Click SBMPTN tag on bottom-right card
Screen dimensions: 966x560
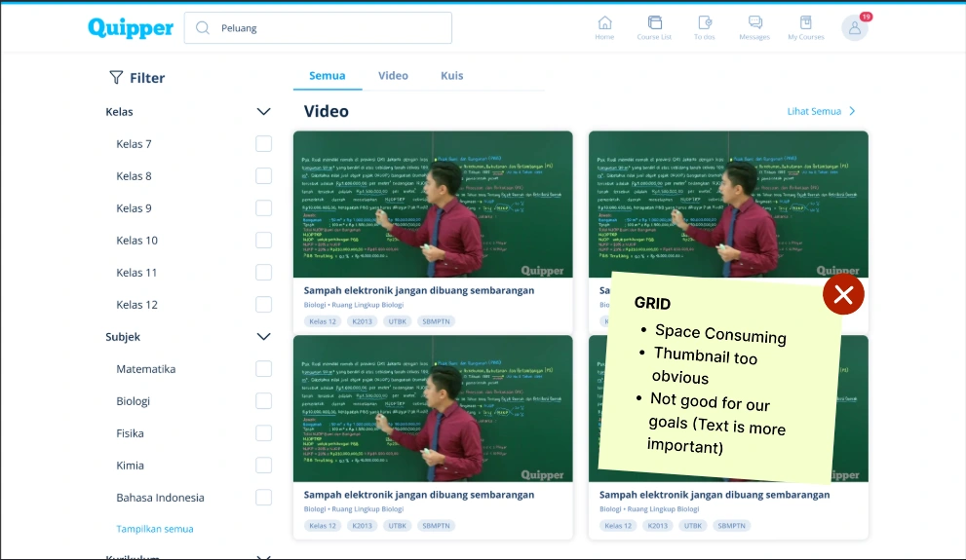pyautogui.click(x=732, y=526)
